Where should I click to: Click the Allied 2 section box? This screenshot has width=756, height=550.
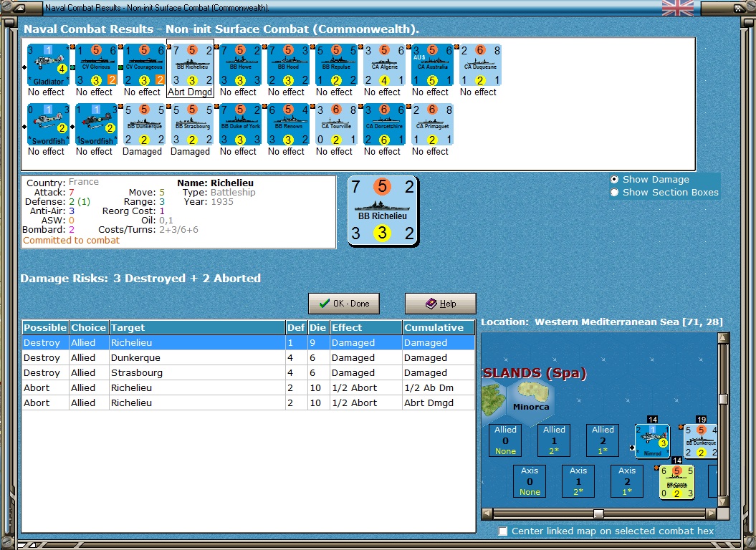[x=603, y=440]
